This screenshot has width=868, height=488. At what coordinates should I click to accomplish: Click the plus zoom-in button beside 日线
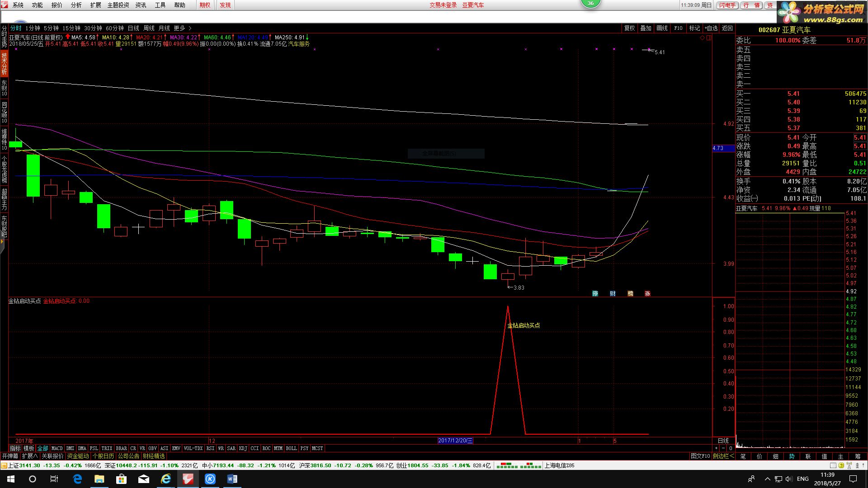[x=716, y=448]
